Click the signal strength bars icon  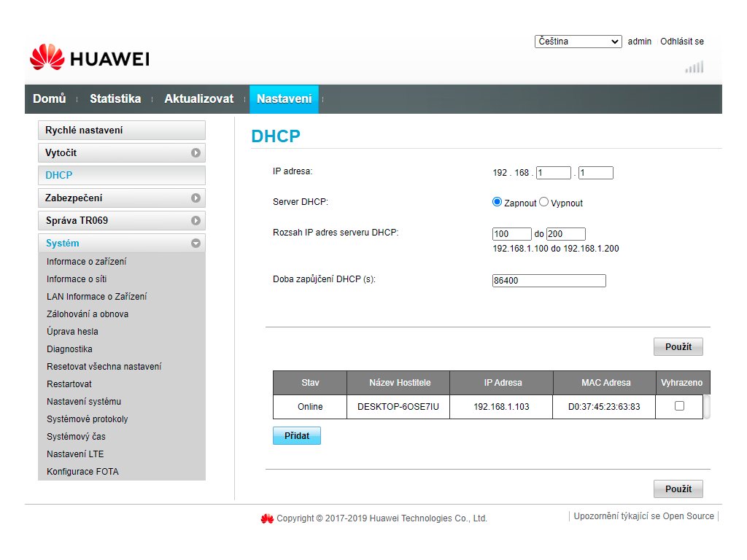point(694,67)
